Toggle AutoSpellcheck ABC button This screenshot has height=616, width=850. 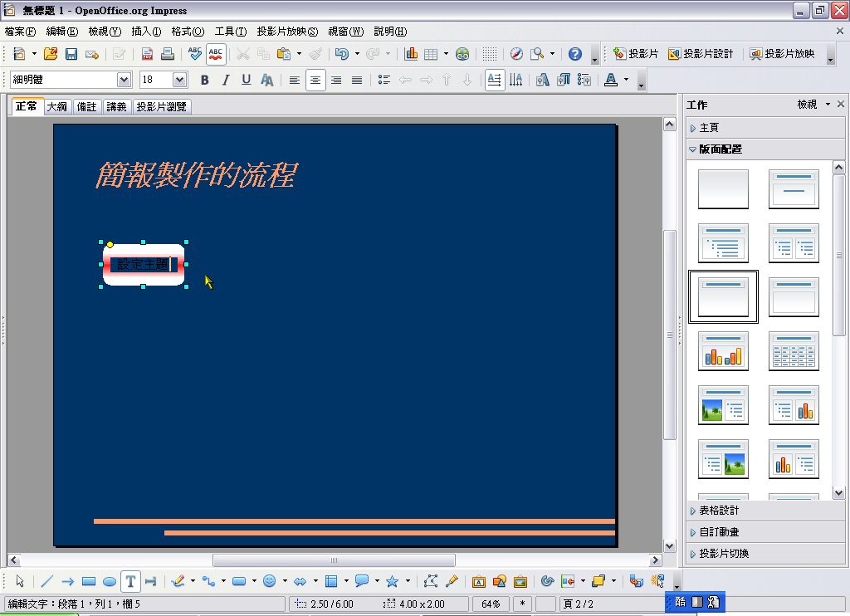(x=216, y=54)
